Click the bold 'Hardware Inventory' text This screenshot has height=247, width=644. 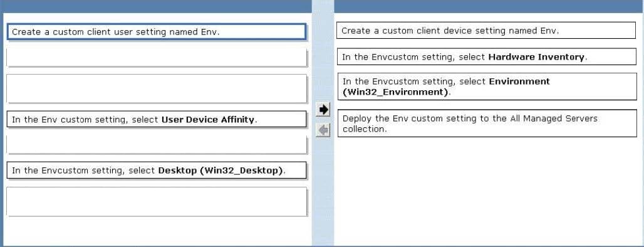pos(536,57)
